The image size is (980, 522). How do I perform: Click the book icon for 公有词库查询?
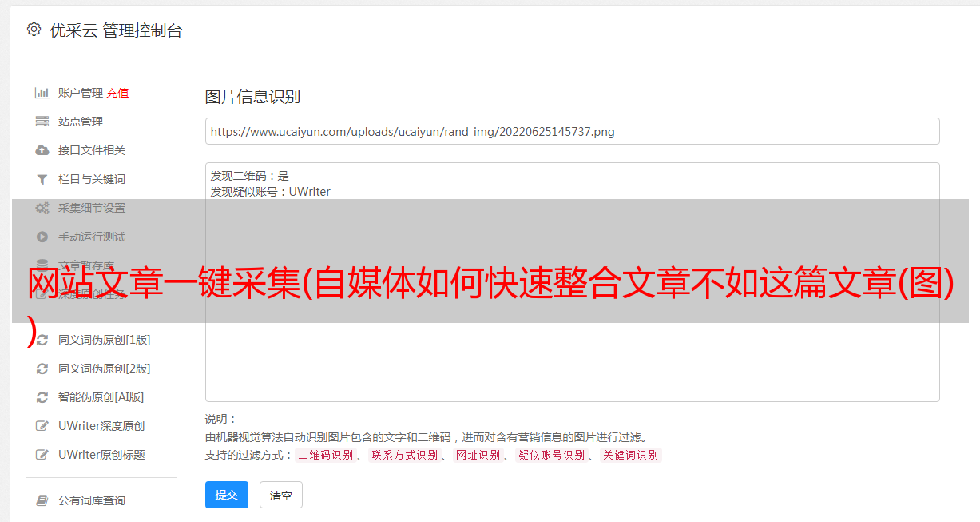pyautogui.click(x=42, y=500)
